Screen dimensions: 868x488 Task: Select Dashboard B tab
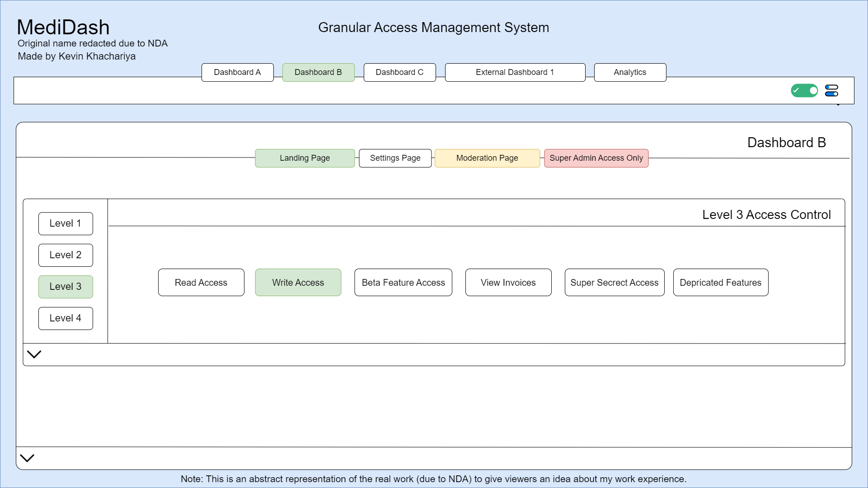[319, 72]
